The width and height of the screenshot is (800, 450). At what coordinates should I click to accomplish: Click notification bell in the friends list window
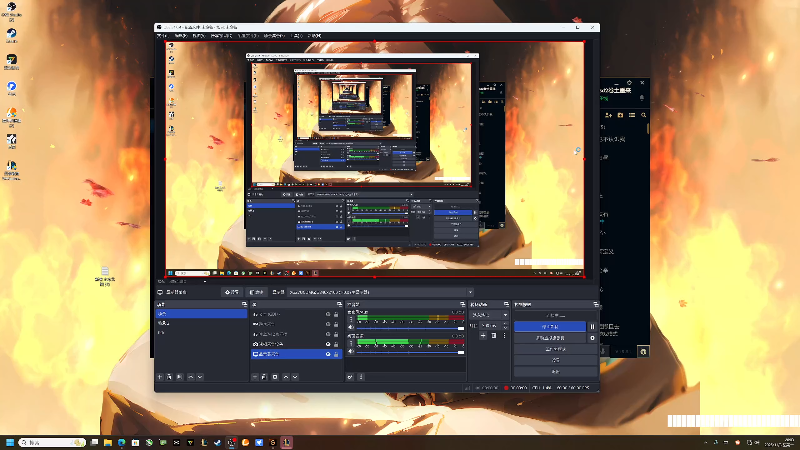pos(642,97)
